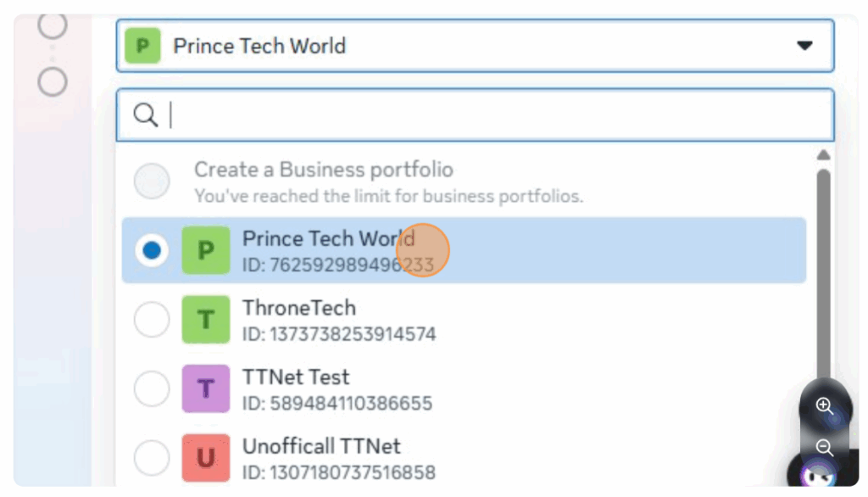Select the Prince Tech World radio button

click(x=153, y=250)
